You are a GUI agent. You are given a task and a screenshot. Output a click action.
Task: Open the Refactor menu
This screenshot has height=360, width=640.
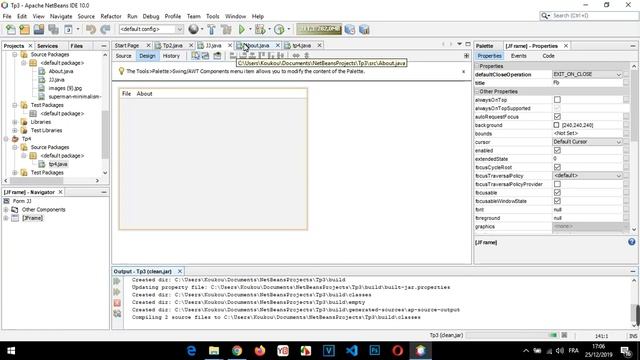click(x=111, y=16)
